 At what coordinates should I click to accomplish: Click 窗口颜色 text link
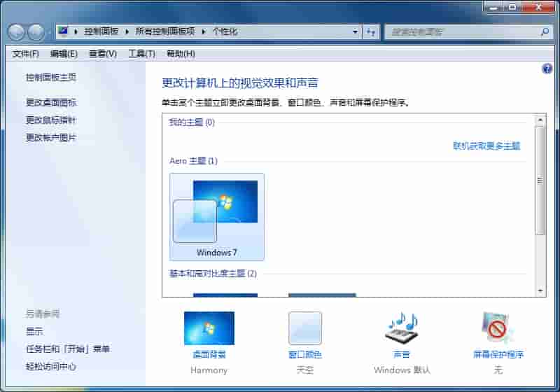[305, 354]
